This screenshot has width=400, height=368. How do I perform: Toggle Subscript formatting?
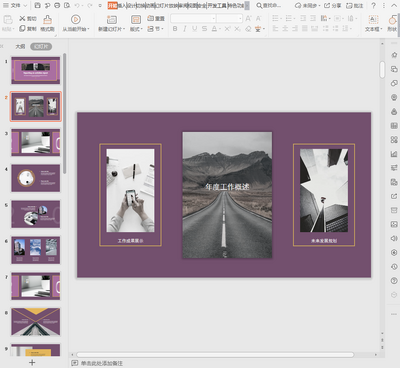237,29
